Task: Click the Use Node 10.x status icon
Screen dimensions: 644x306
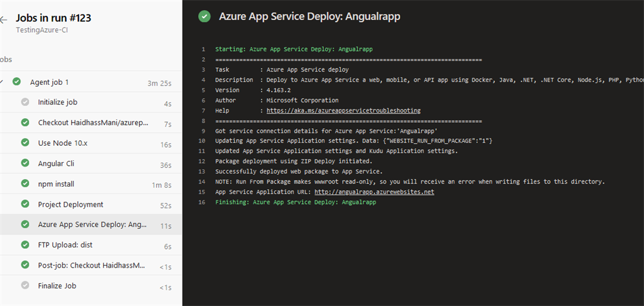Action: (25, 143)
